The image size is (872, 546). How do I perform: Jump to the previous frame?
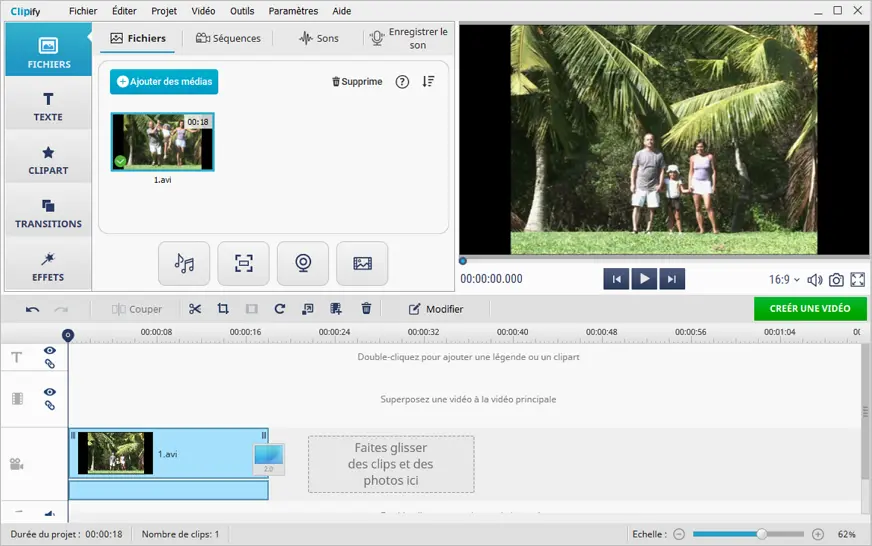click(x=616, y=279)
